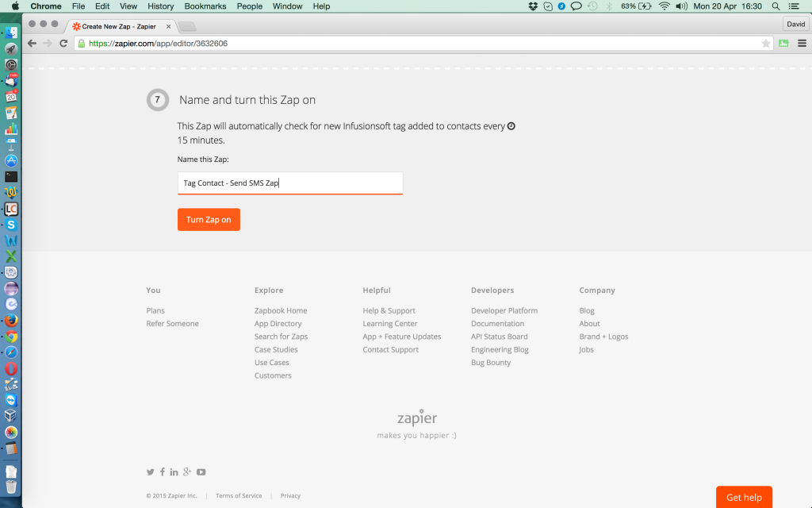Click the green extension icon in toolbar

[783, 44]
